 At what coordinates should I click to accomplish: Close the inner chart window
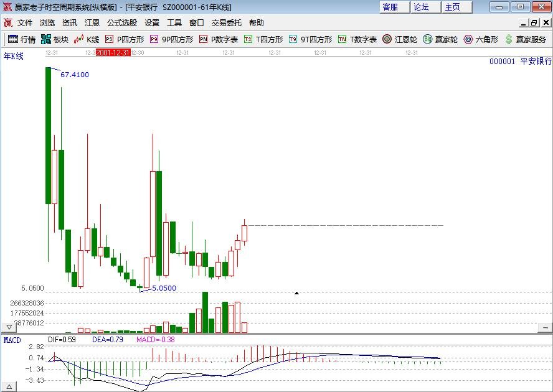click(546, 23)
